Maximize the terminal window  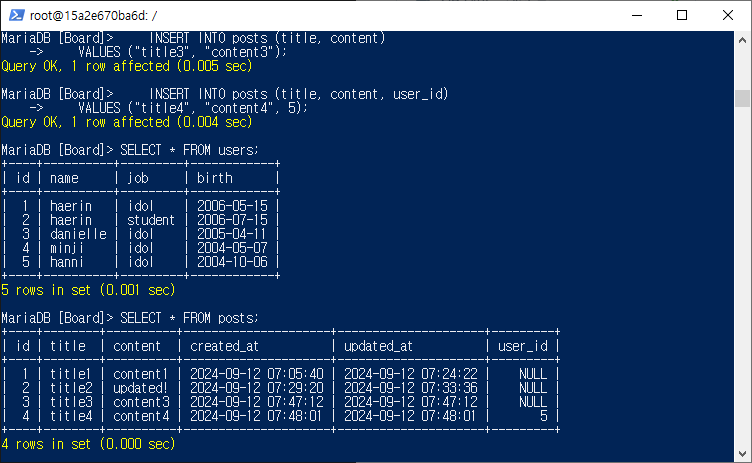pyautogui.click(x=682, y=15)
